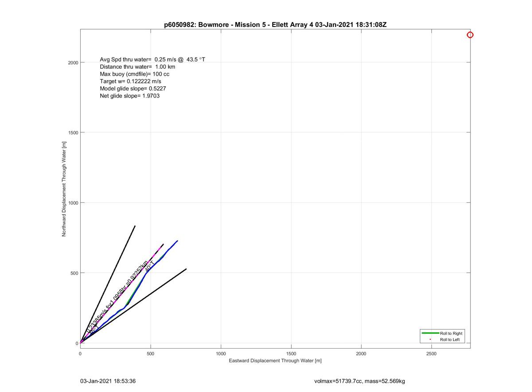Click the 40°T heading annotation

coord(150,267)
